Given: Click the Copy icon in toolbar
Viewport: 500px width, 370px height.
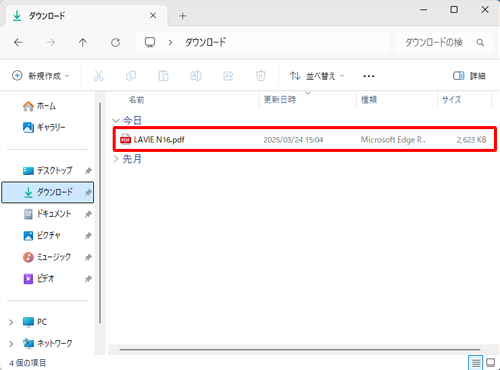Looking at the screenshot, I should click(131, 76).
